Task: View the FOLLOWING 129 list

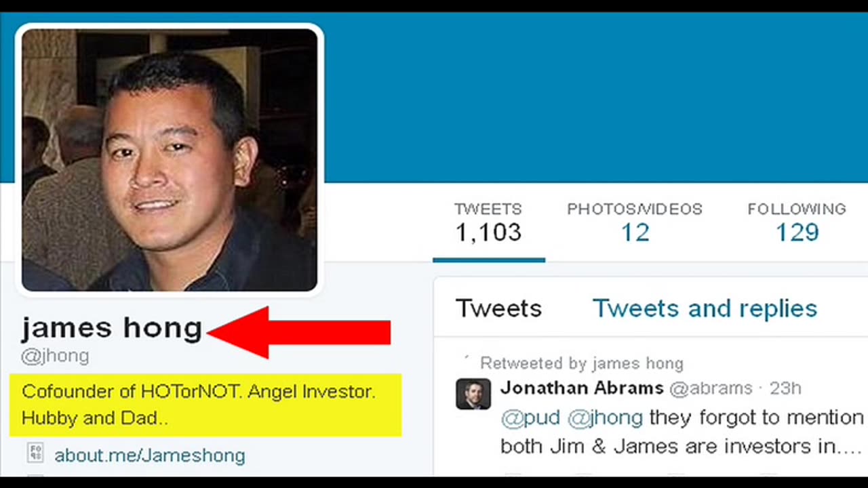Action: click(x=797, y=222)
